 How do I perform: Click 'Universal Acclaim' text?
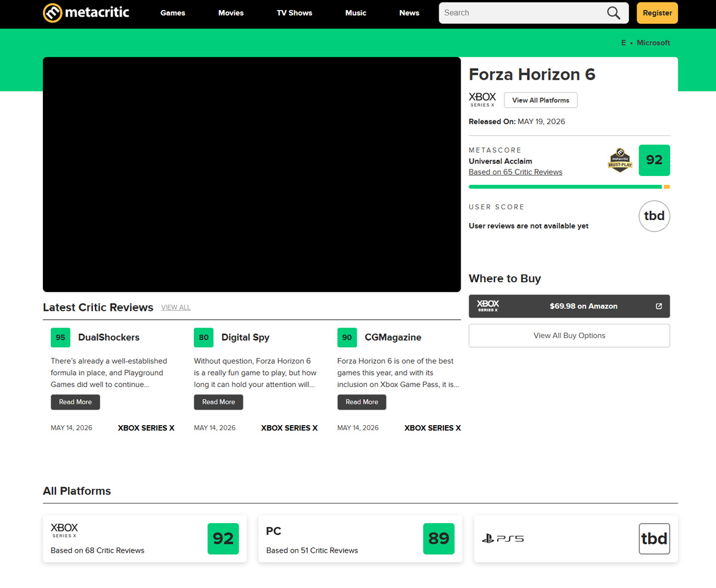(x=501, y=162)
